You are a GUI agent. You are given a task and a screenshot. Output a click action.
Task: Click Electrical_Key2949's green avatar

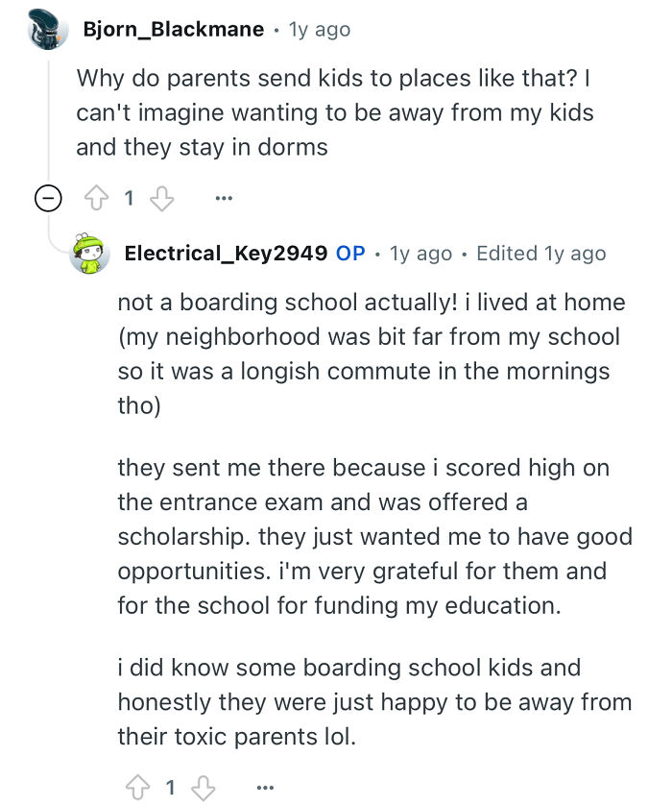(x=91, y=254)
